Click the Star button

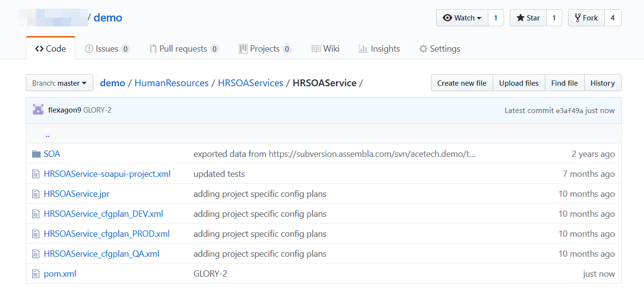[x=528, y=18]
